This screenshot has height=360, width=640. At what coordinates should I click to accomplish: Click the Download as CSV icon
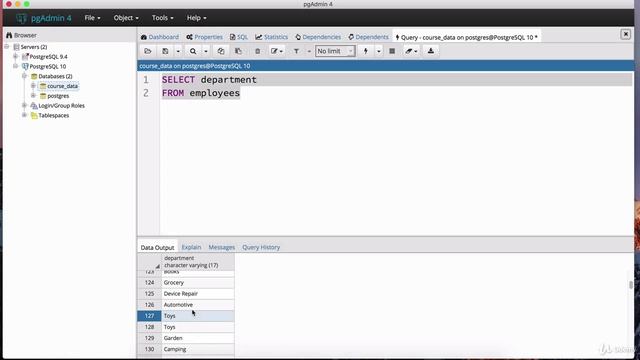[431, 51]
